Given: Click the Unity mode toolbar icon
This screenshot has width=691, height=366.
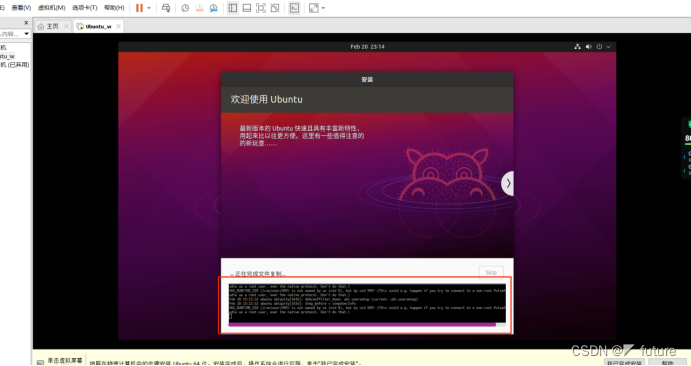Looking at the screenshot, I should click(275, 8).
